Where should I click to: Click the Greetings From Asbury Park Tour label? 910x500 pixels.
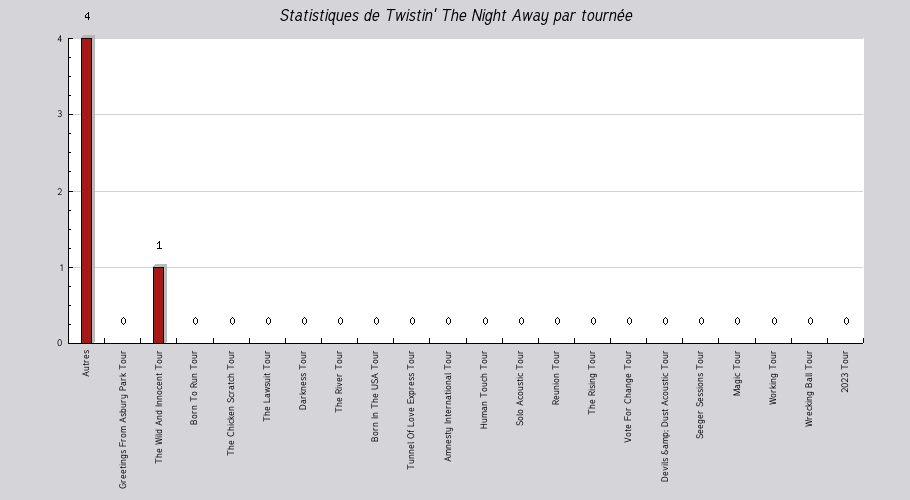122,419
